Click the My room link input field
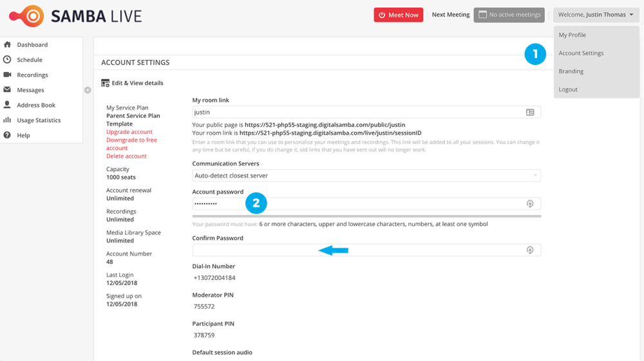Image resolution: width=644 pixels, height=361 pixels. tap(366, 112)
